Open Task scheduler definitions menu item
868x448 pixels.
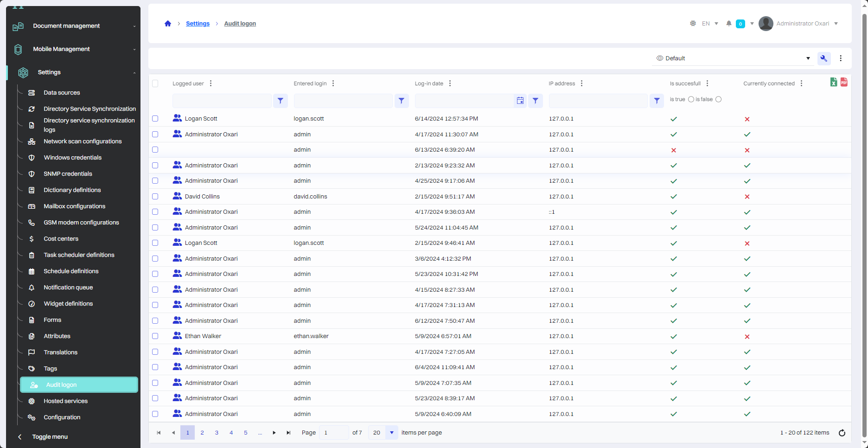[79, 255]
